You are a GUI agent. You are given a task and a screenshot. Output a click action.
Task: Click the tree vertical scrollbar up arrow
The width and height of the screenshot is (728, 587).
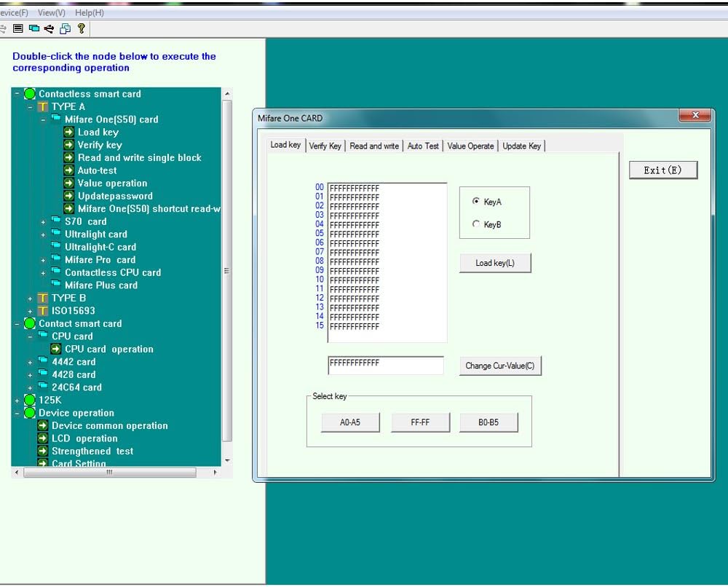[227, 93]
